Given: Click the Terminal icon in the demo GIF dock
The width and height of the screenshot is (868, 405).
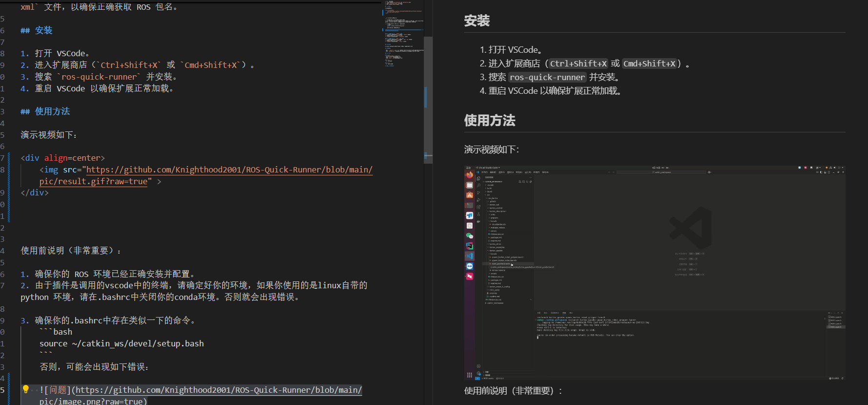Looking at the screenshot, I should tap(469, 205).
